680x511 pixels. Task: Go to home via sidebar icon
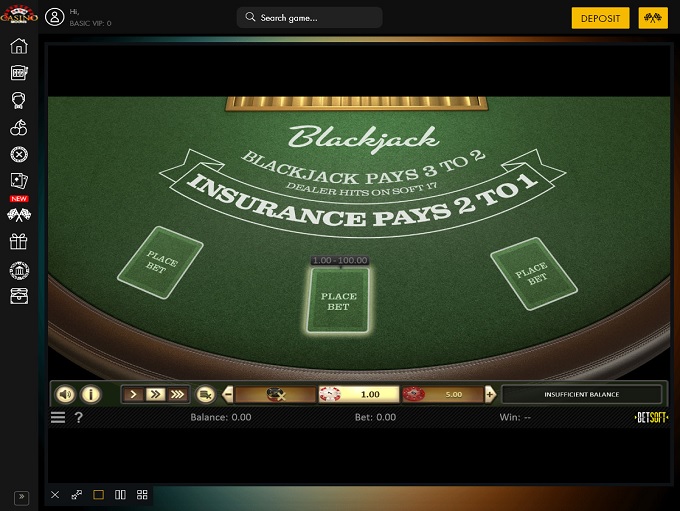(18, 46)
